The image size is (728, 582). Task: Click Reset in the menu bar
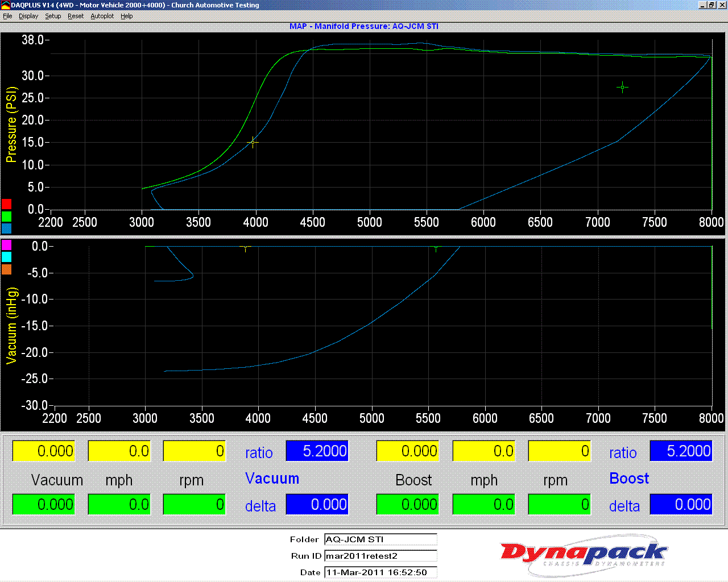click(76, 16)
